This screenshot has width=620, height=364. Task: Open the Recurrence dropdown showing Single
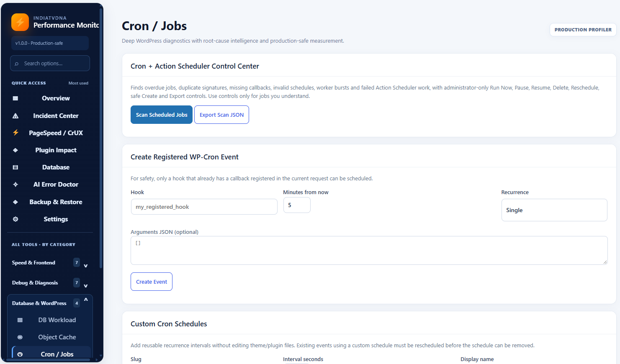point(554,210)
